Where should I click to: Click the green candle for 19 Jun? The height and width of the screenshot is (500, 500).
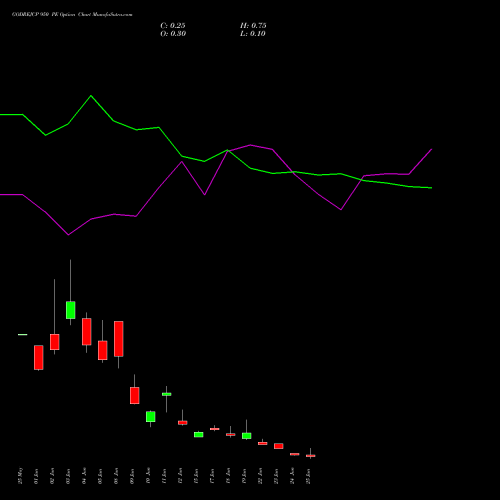tap(246, 436)
